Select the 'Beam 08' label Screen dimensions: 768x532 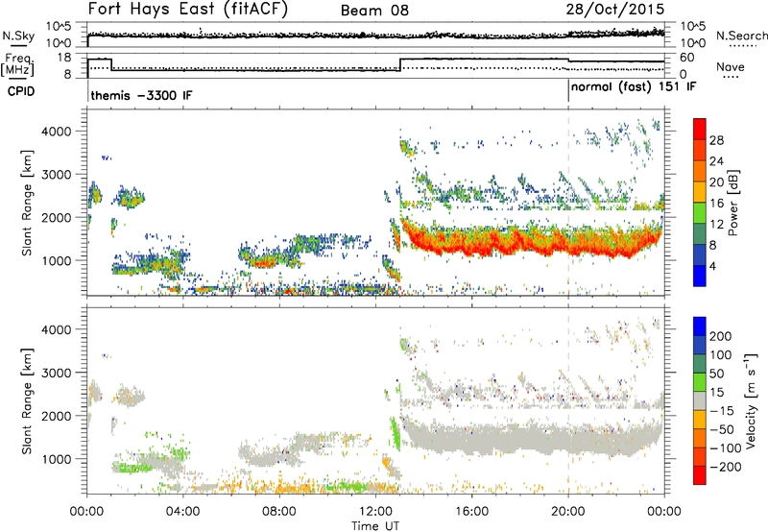[x=374, y=11]
